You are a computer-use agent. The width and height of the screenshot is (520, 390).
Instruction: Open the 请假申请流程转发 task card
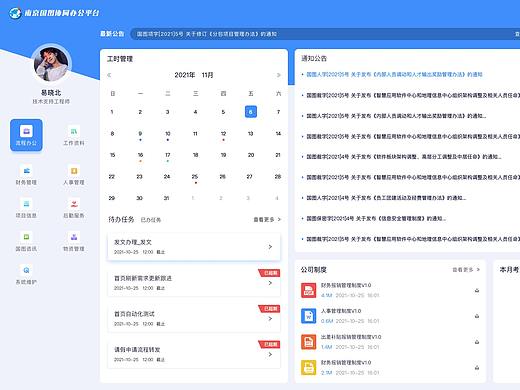point(194,354)
